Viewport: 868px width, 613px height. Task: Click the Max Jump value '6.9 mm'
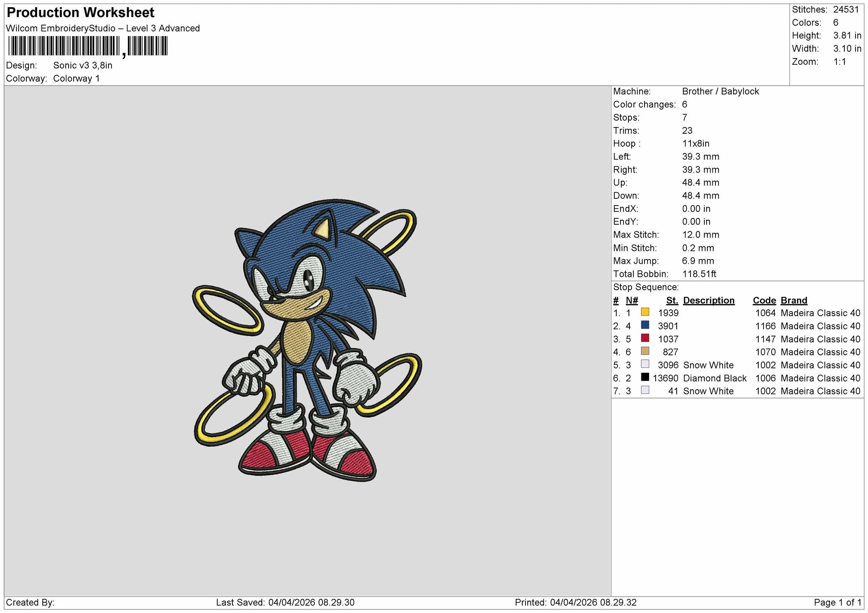698,261
